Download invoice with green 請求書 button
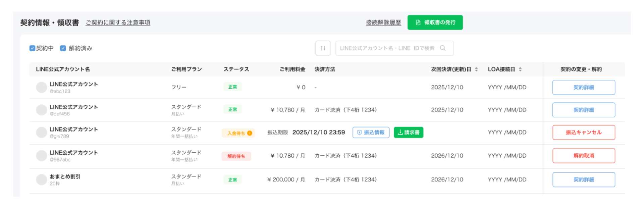The width and height of the screenshot is (644, 207). (408, 133)
